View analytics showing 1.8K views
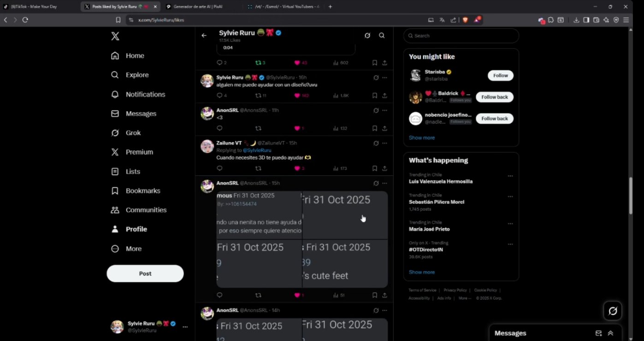This screenshot has width=644, height=341. click(341, 96)
